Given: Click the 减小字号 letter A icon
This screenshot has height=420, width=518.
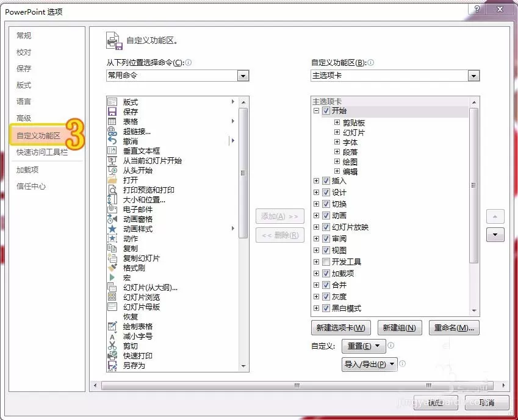Looking at the screenshot, I should pos(112,336).
